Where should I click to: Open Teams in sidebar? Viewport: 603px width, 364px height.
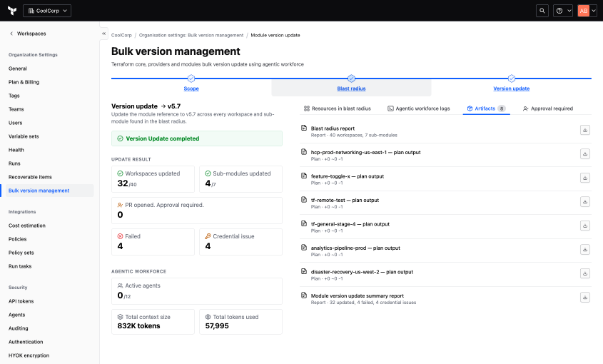pos(16,109)
